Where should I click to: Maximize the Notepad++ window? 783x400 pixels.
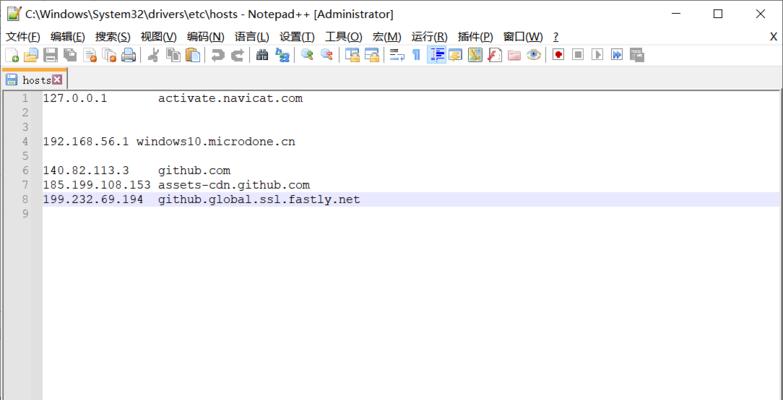tap(718, 14)
